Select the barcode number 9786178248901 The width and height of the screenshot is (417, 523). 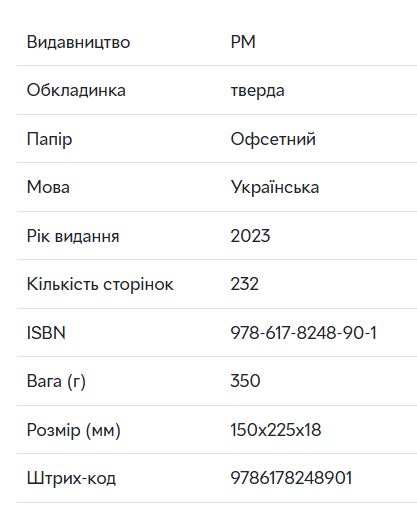pos(291,478)
